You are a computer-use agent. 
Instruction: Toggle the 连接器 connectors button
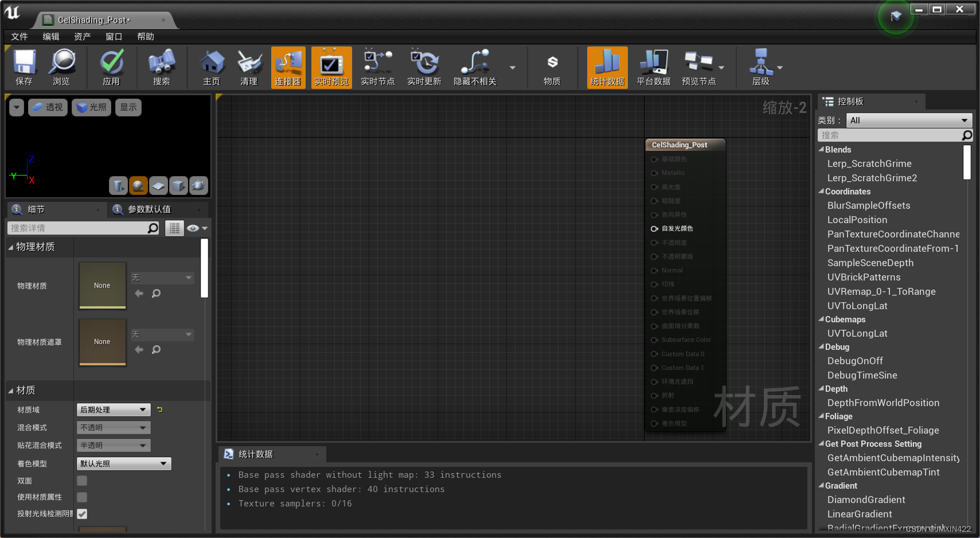[x=288, y=67]
